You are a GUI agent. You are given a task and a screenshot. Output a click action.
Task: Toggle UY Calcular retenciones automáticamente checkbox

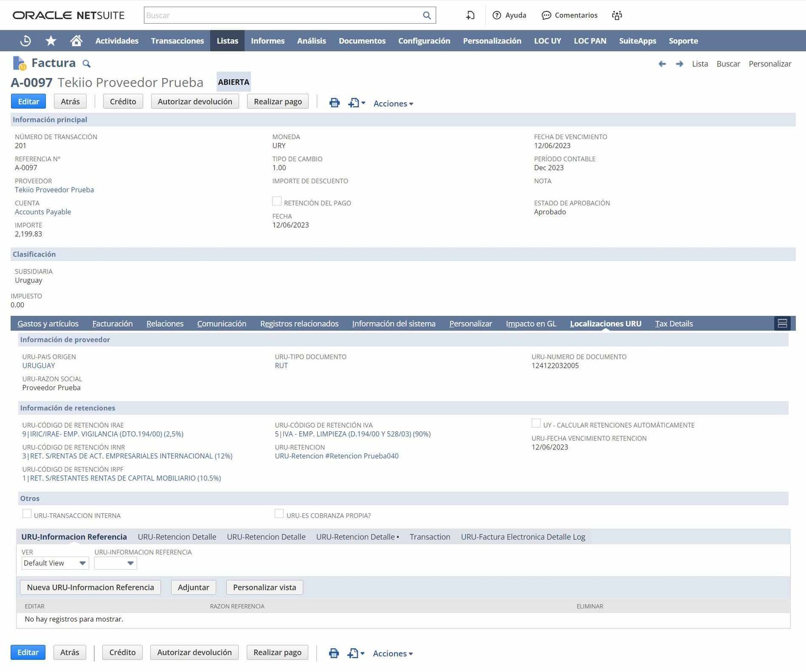[x=536, y=423]
